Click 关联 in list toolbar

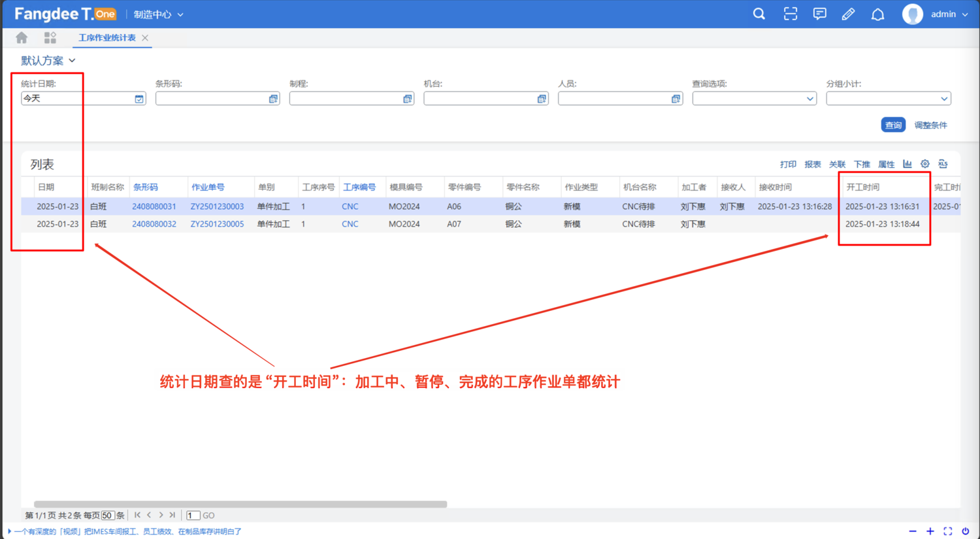[x=837, y=164]
